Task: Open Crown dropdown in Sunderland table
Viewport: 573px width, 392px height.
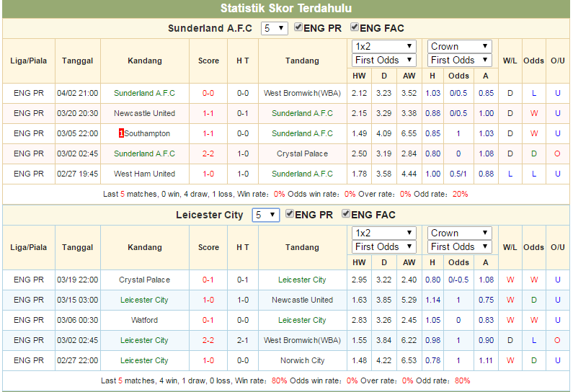Action: click(x=460, y=46)
